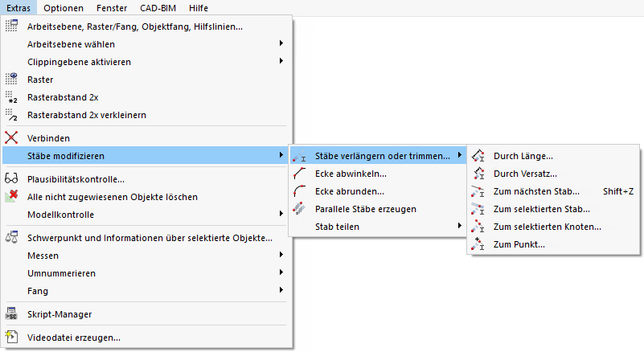This screenshot has height=352, width=644.
Task: Expand the Umnummerieren submenu arrow
Action: tap(281, 272)
